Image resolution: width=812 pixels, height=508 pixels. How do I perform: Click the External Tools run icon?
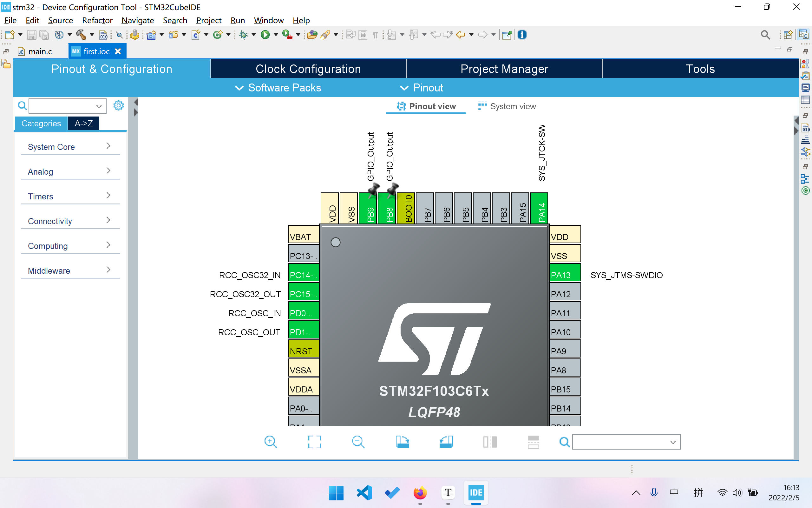(287, 35)
